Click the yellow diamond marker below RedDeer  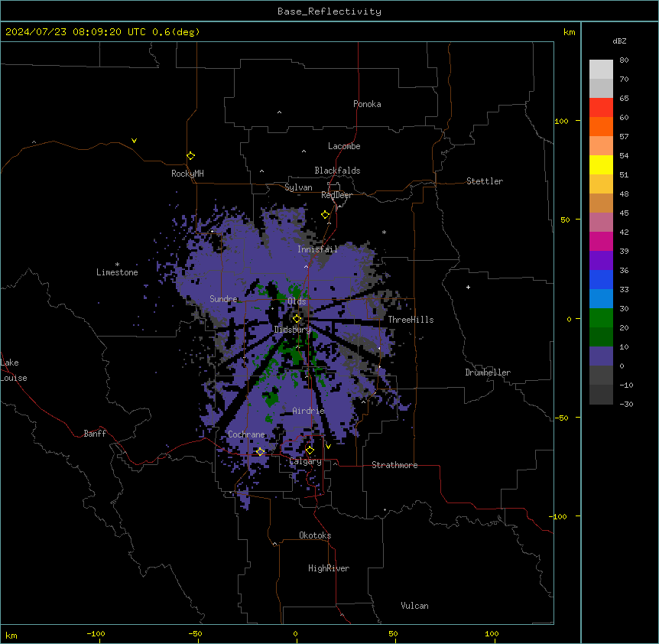point(326,215)
